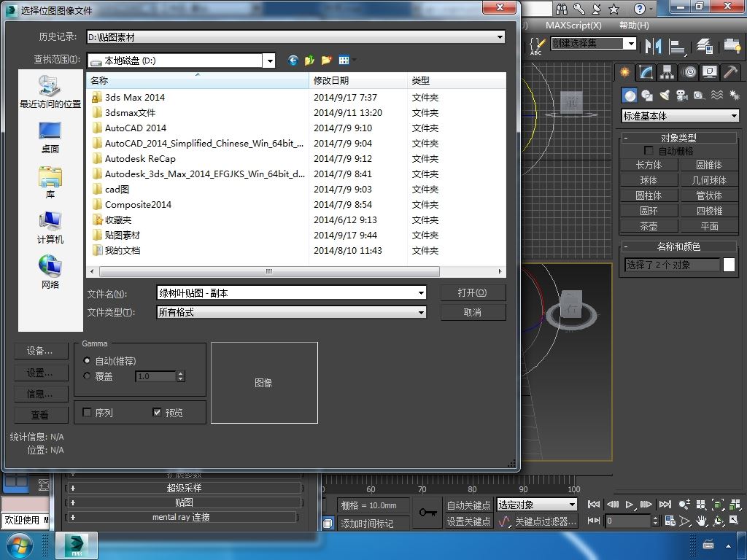Select the Shapes category icon
747x560 pixels.
click(x=647, y=96)
